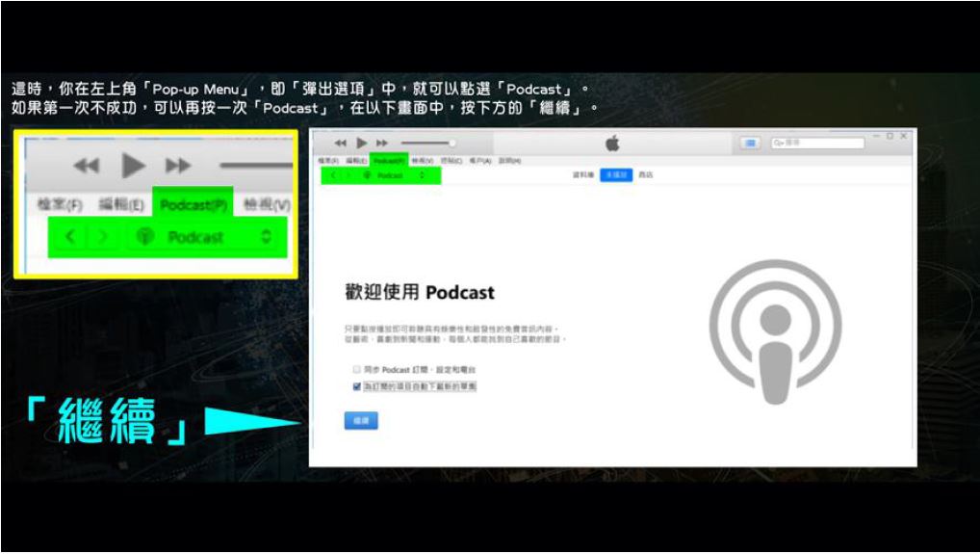
Task: Maximize the iTunes window
Action: click(x=890, y=136)
